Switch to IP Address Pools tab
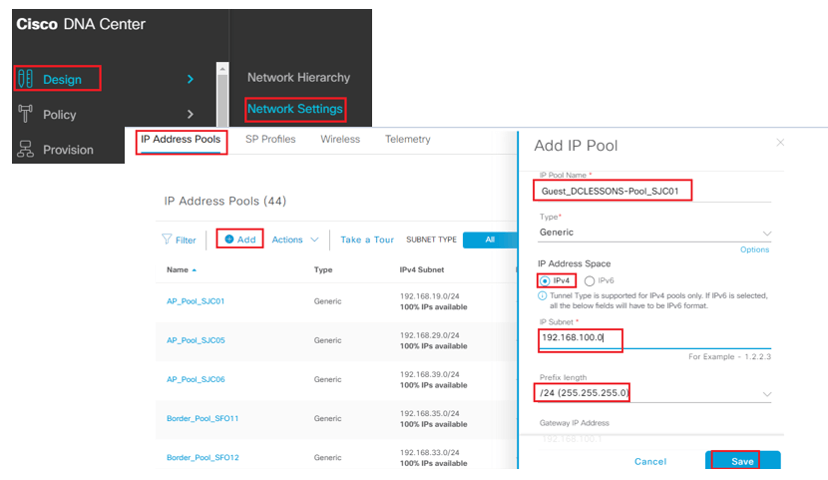828x480 pixels. click(181, 139)
